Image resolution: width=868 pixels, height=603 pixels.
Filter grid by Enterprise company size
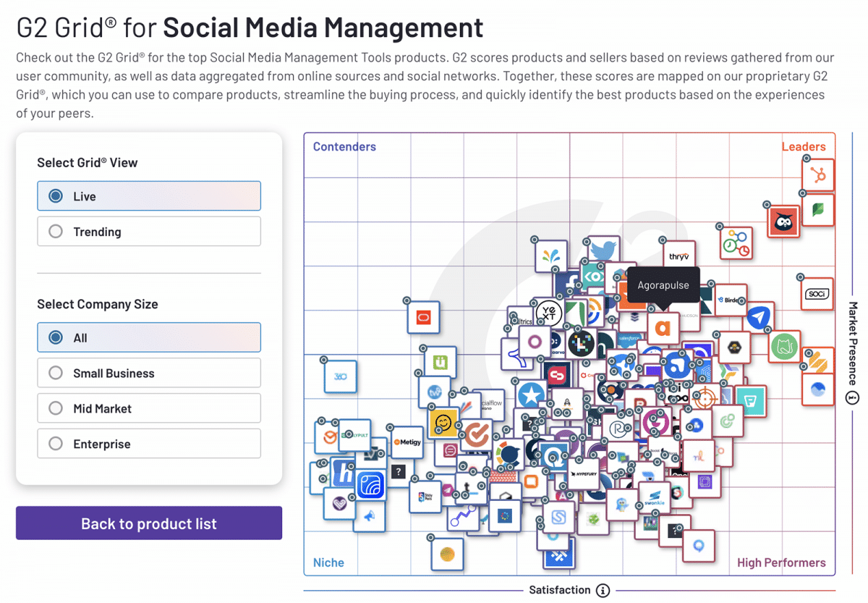(149, 444)
